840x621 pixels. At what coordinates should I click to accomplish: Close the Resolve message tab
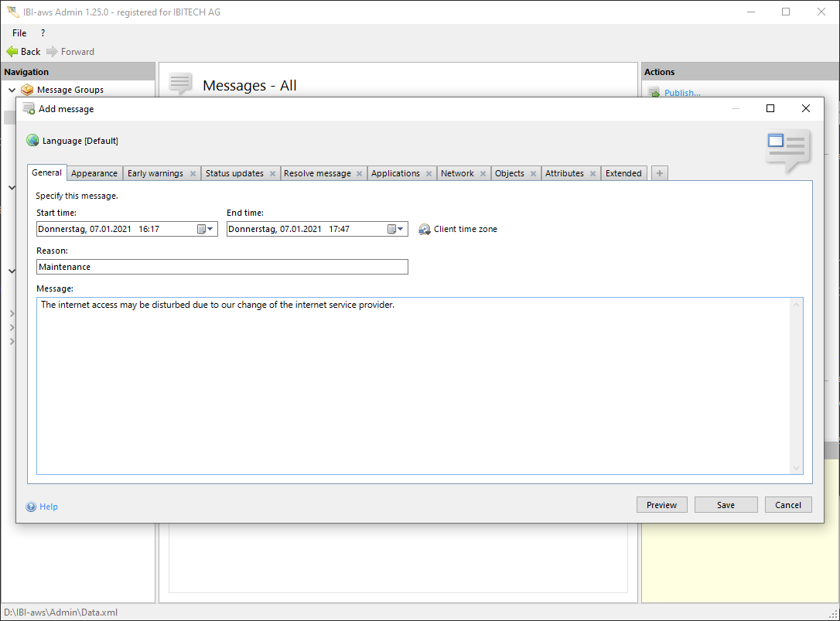point(360,174)
